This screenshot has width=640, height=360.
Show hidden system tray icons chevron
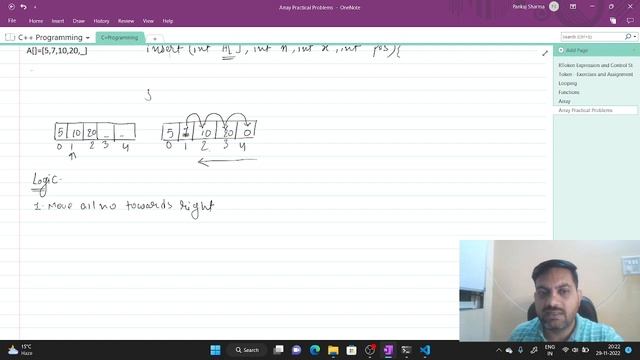click(x=498, y=350)
